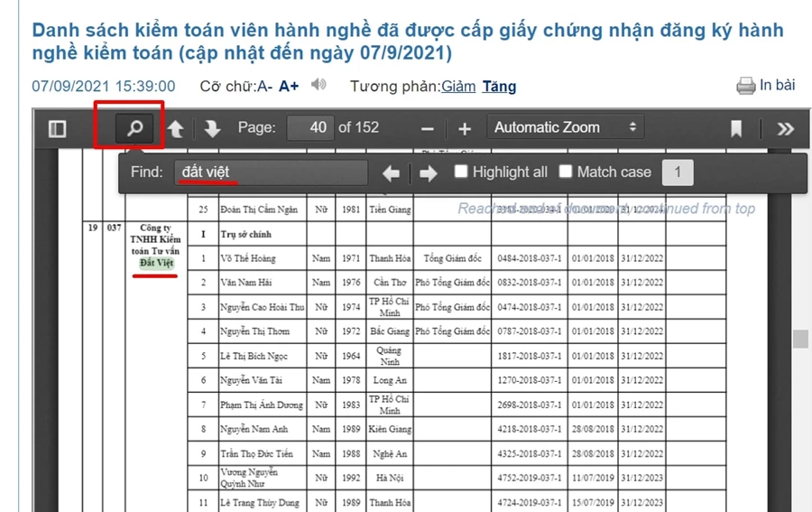
Task: Click the A+ increase font size link
Action: pos(289,86)
